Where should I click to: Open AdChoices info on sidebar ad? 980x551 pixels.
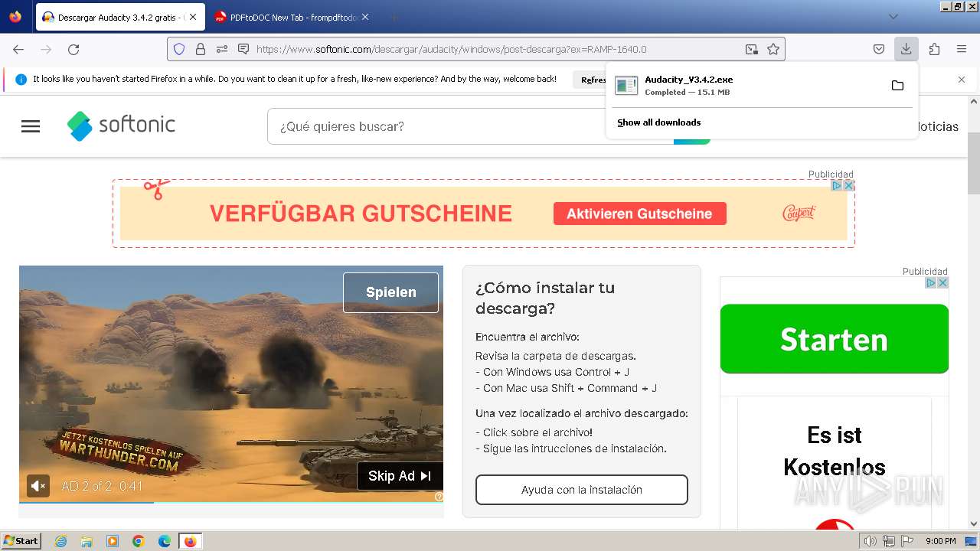coord(931,282)
